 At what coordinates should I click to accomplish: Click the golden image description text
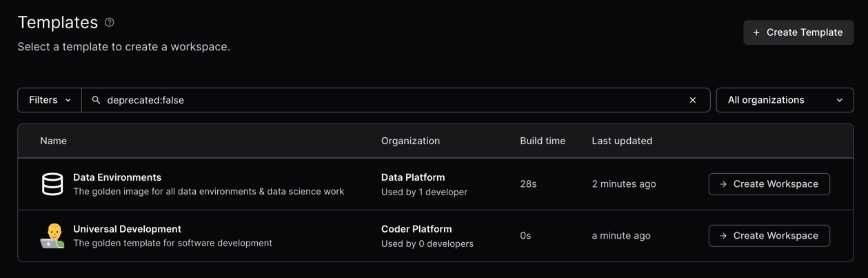click(208, 191)
